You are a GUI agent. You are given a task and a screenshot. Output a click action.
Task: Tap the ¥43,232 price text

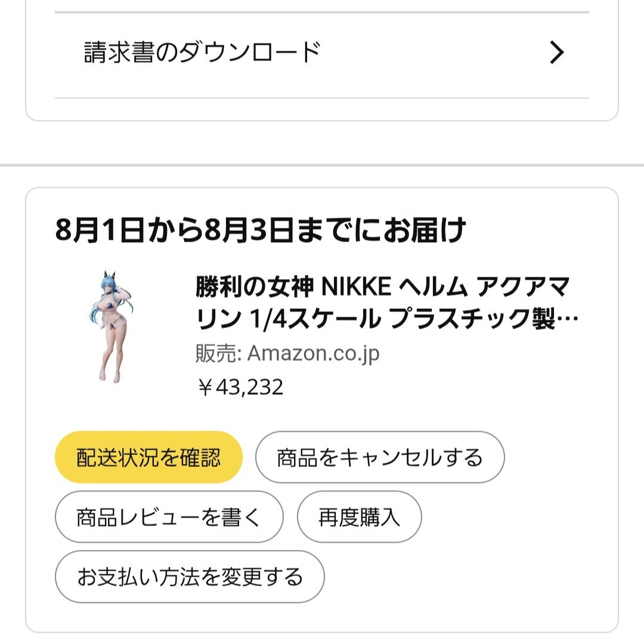pos(241,387)
